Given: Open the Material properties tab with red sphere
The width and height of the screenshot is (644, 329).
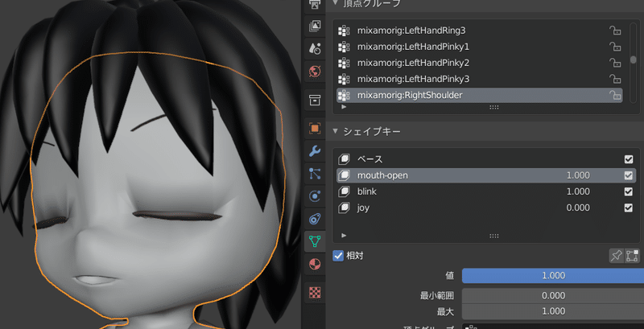Looking at the screenshot, I should pyautogui.click(x=315, y=264).
